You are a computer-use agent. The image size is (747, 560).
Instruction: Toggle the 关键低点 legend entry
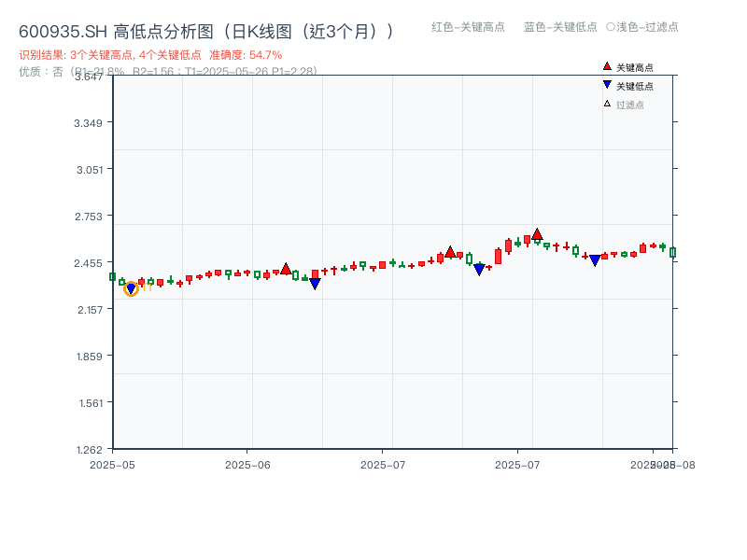point(635,86)
